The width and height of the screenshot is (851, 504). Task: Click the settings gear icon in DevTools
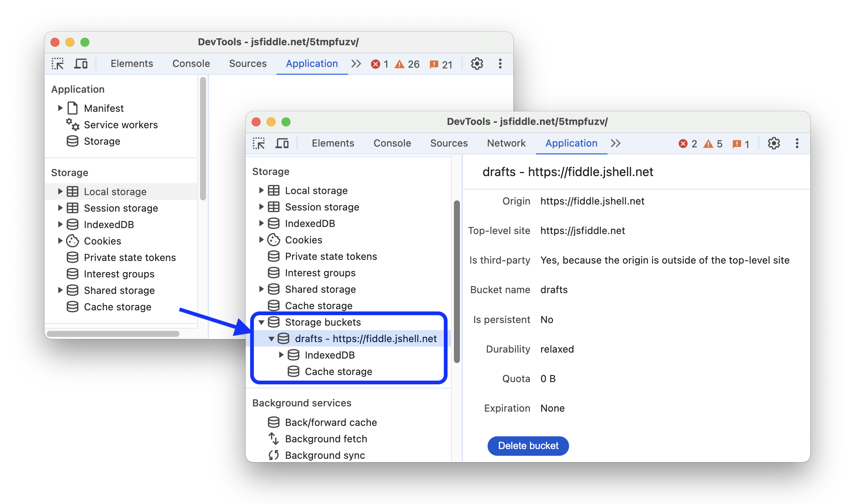coord(774,143)
